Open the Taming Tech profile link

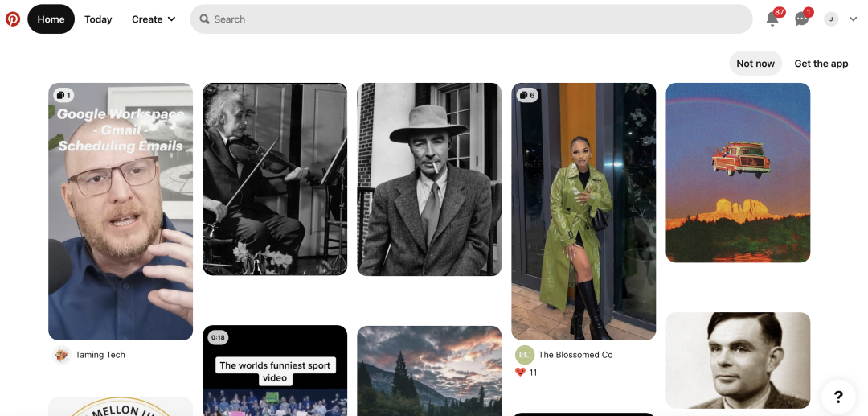[100, 355]
